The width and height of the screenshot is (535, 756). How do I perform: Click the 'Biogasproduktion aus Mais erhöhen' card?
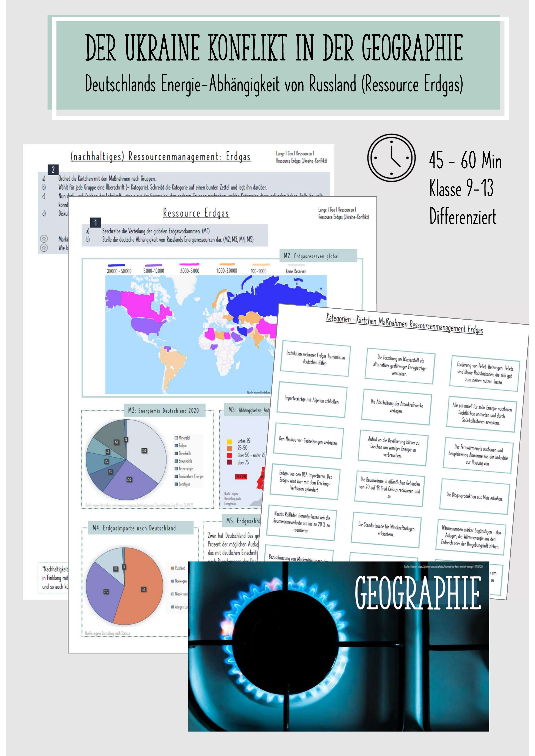coord(474,497)
